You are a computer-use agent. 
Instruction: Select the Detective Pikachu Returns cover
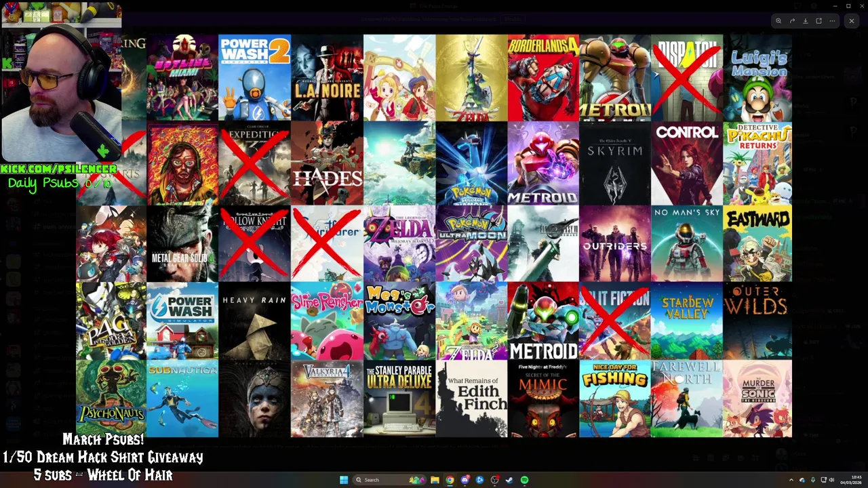[758, 163]
